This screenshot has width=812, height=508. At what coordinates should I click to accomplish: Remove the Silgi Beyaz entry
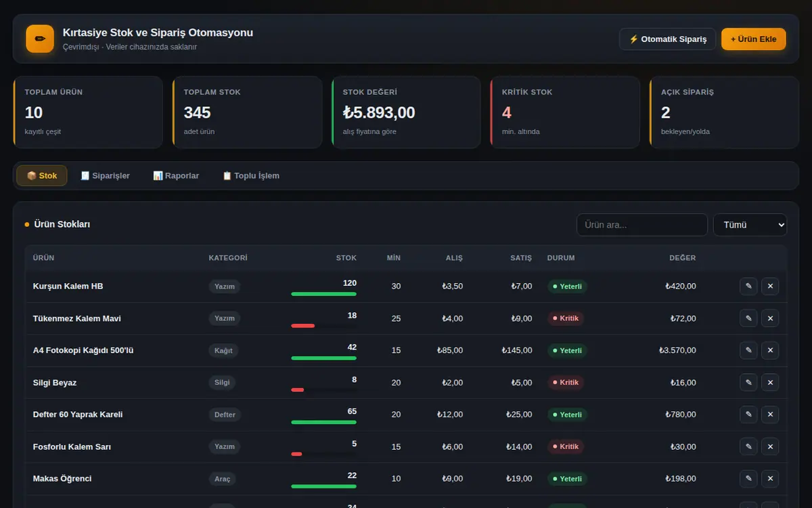[x=770, y=383]
